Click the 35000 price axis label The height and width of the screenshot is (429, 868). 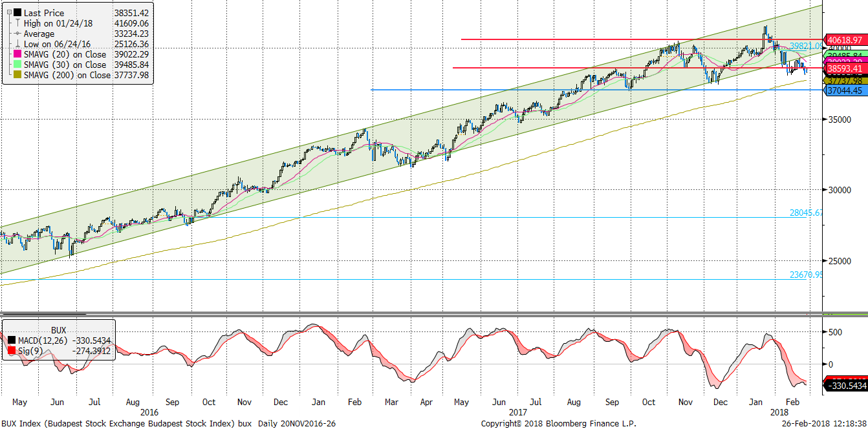pos(840,120)
